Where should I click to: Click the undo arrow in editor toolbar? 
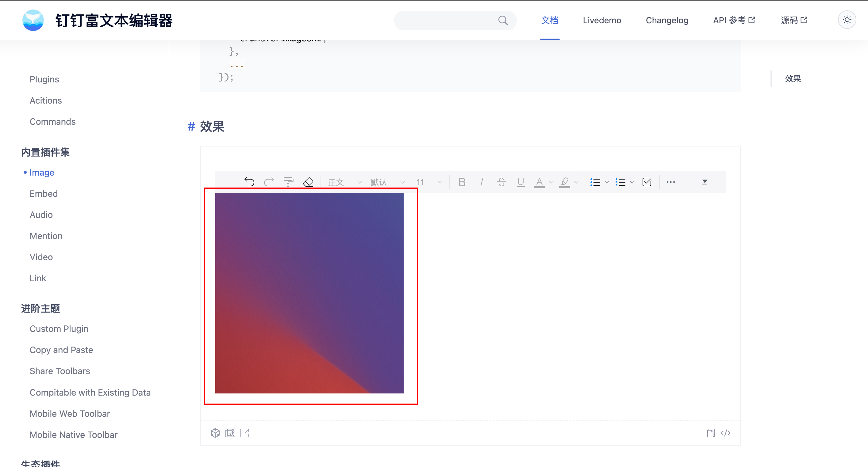[x=249, y=182]
